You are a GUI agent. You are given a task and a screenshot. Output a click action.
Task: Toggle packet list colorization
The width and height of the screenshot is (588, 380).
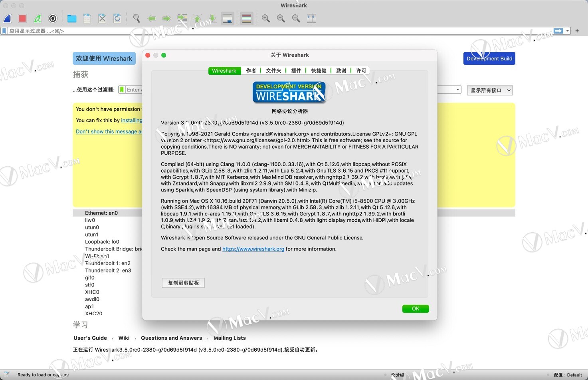pyautogui.click(x=247, y=18)
